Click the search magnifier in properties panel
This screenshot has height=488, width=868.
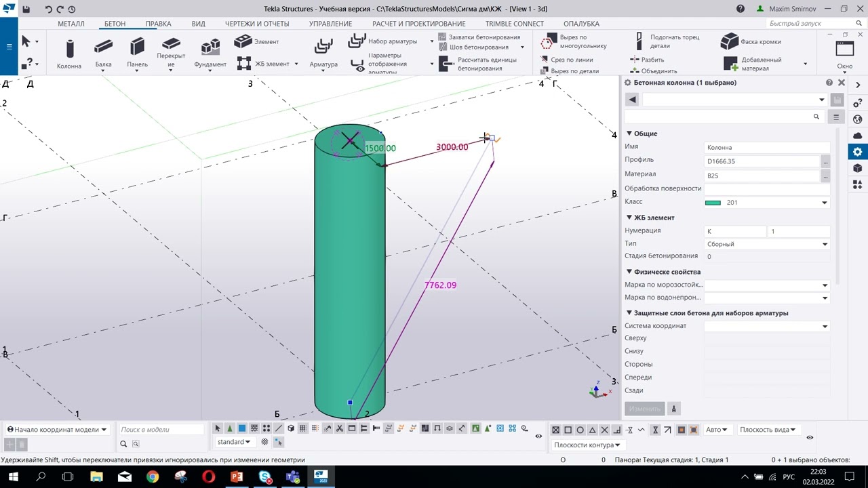click(816, 117)
